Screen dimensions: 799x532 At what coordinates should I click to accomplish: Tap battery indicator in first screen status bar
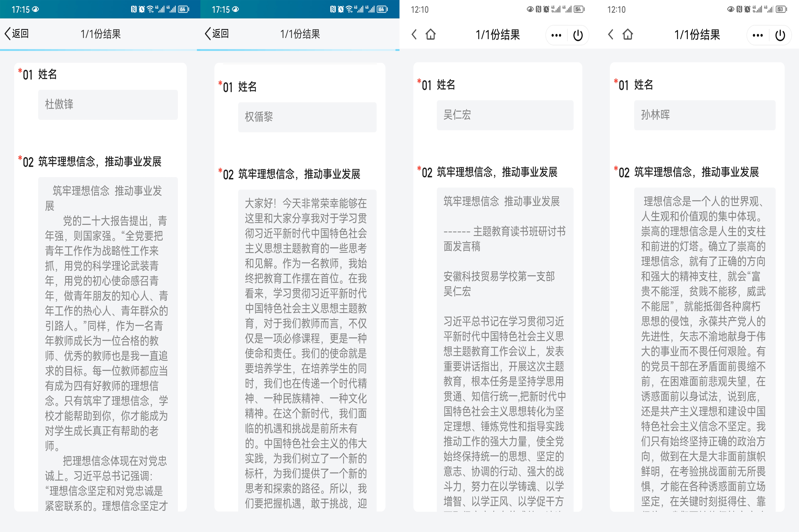coord(184,9)
